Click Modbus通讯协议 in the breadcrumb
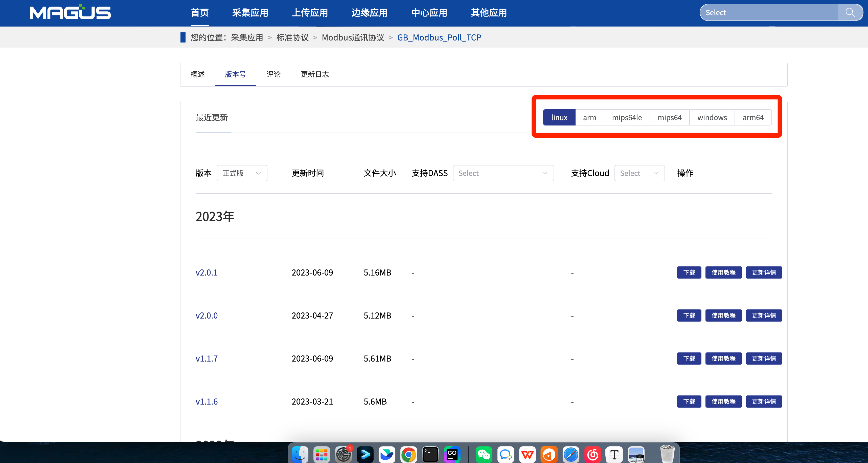 coord(353,37)
